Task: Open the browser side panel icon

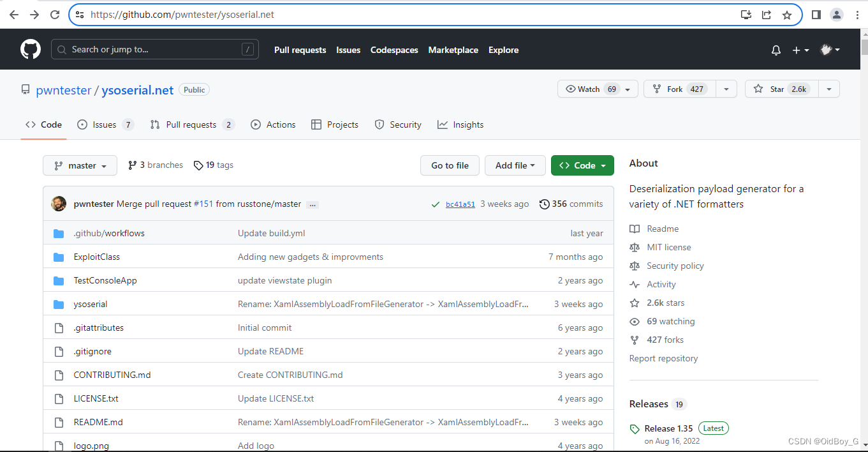Action: point(816,15)
